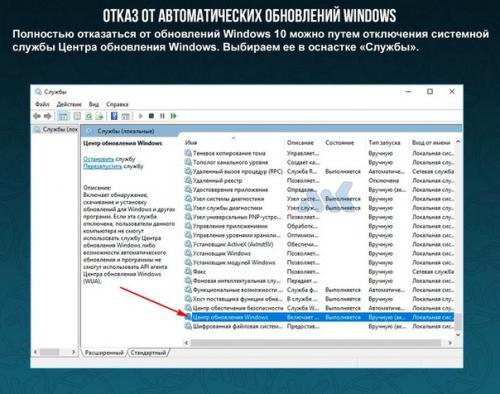Select the Узел универсальных PNP-устройств row
Viewport: 500px width, 394px height.
[x=319, y=217]
